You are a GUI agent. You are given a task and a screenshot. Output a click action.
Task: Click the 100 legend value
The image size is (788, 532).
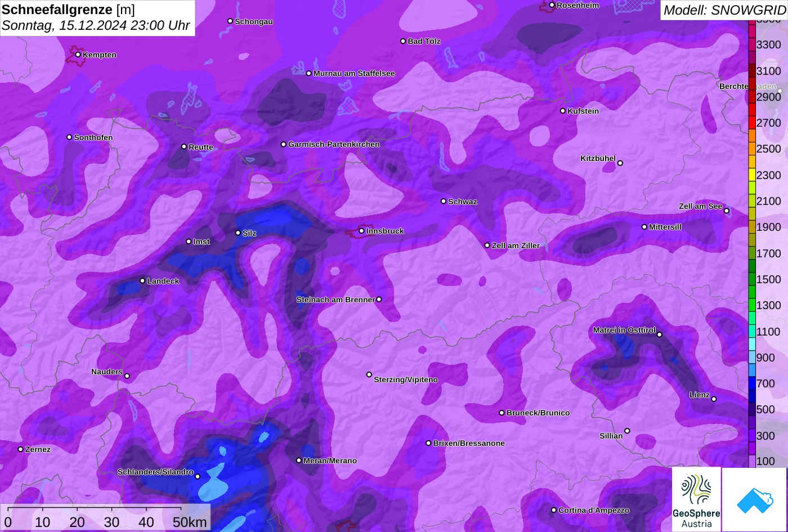tap(765, 461)
